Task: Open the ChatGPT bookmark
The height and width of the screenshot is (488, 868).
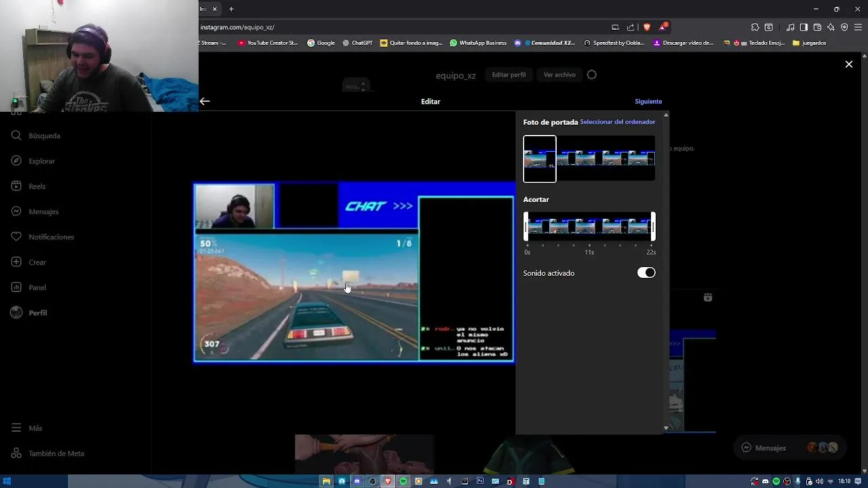Action: [x=357, y=43]
